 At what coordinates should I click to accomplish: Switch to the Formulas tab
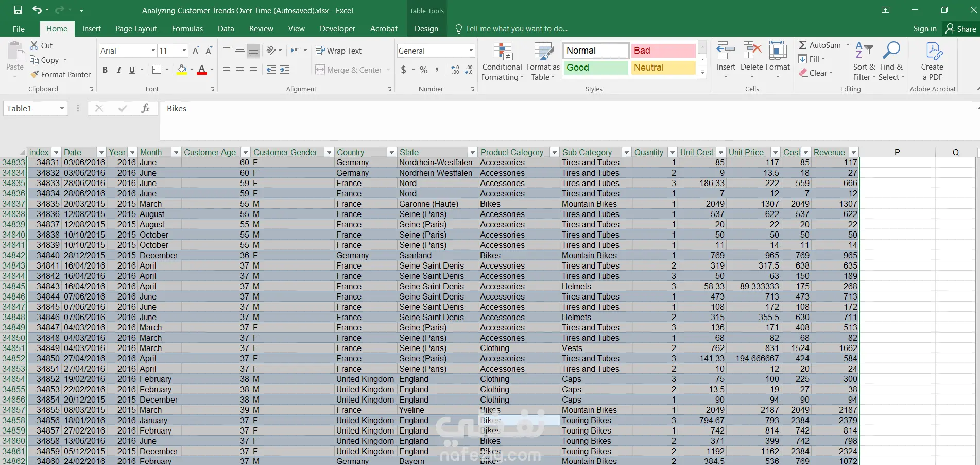[187, 29]
